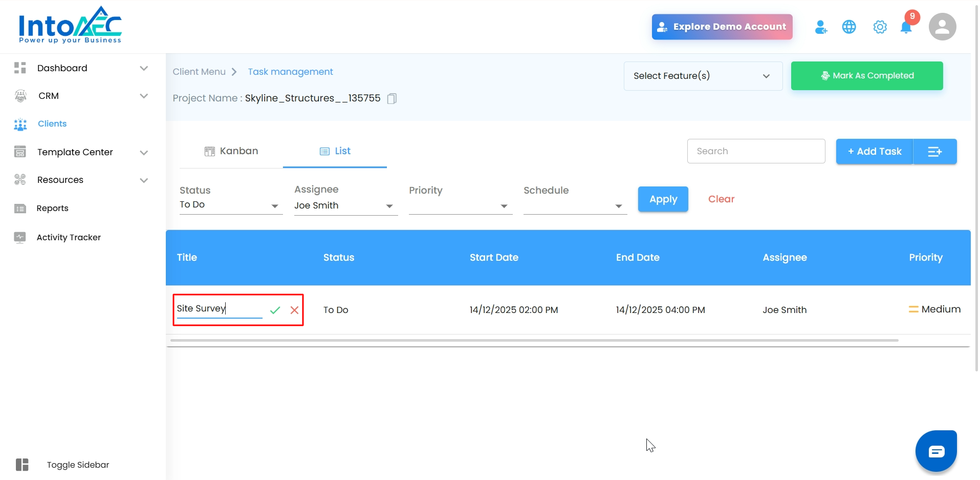The width and height of the screenshot is (980, 480).
Task: Click Toggle Sidebar label
Action: pyautogui.click(x=78, y=465)
